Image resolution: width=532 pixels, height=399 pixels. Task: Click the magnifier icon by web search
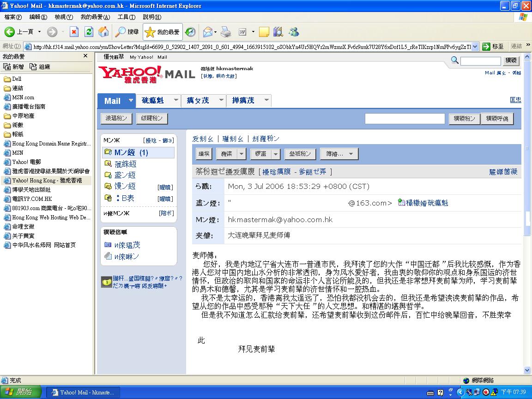454,60
